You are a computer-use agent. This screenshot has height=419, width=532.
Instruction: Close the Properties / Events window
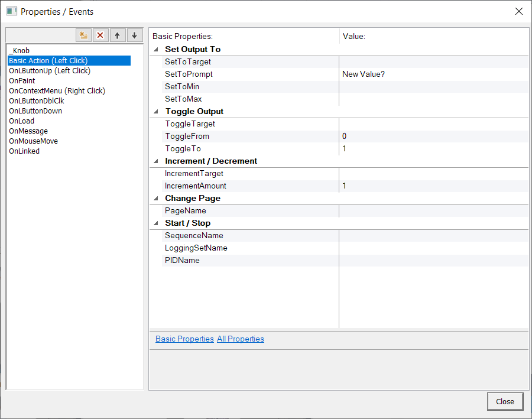(518, 11)
